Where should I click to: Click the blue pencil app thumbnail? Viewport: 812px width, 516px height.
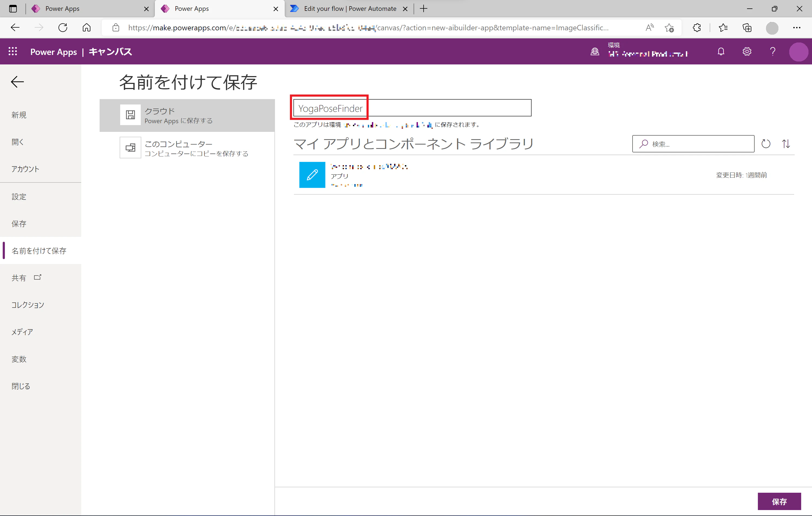click(x=312, y=175)
